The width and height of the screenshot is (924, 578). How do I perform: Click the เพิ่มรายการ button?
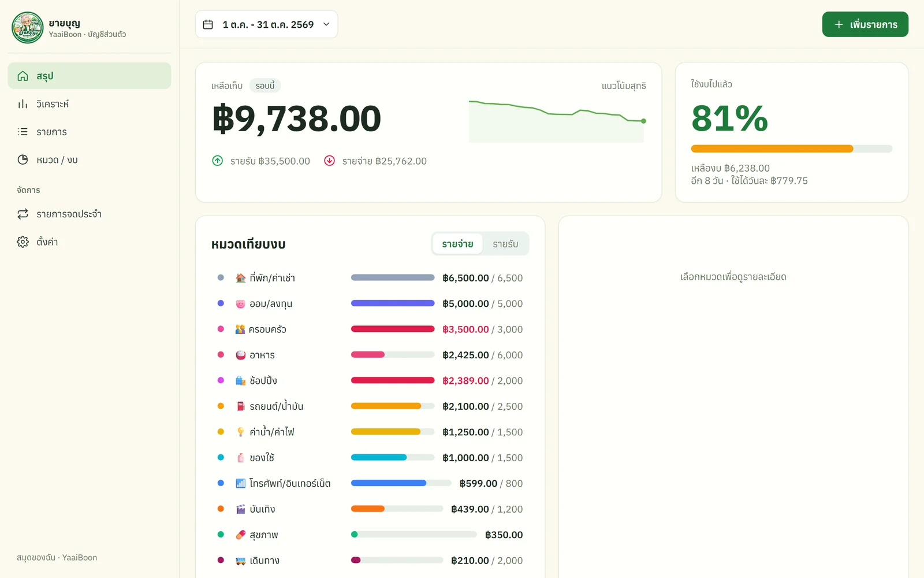click(x=865, y=24)
